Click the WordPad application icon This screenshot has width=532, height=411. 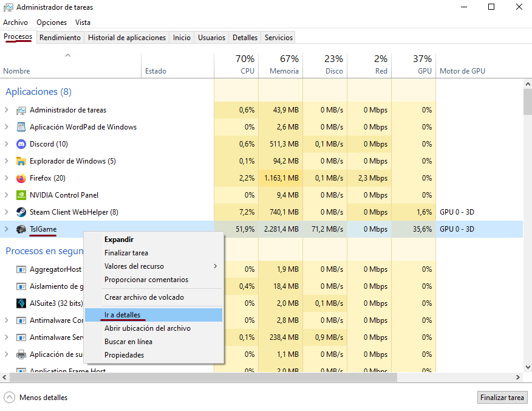click(x=21, y=127)
